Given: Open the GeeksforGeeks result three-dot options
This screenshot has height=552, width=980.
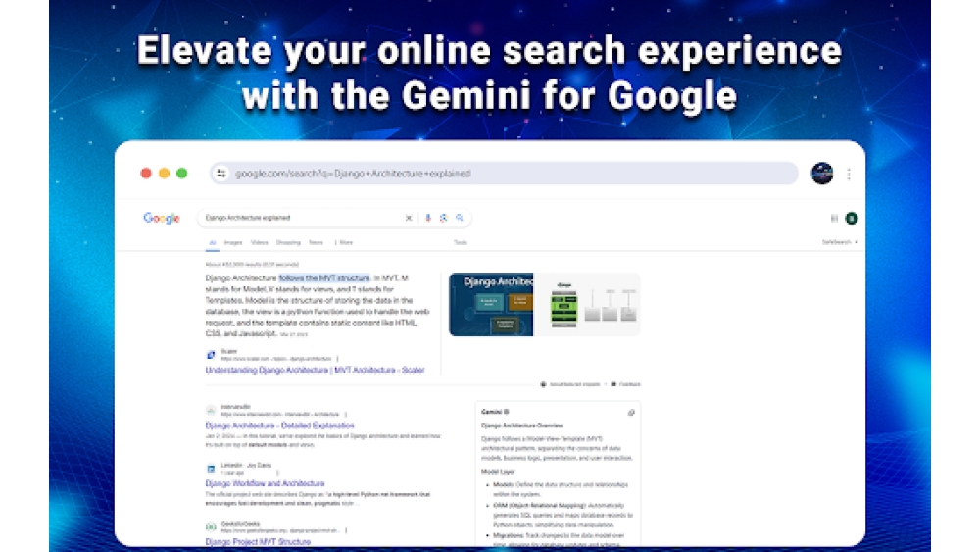Looking at the screenshot, I should point(346,530).
